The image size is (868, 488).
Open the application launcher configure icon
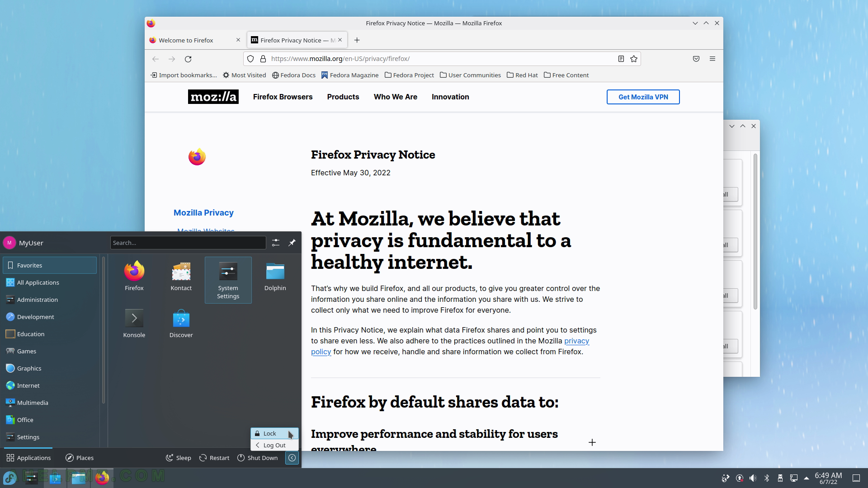point(276,243)
